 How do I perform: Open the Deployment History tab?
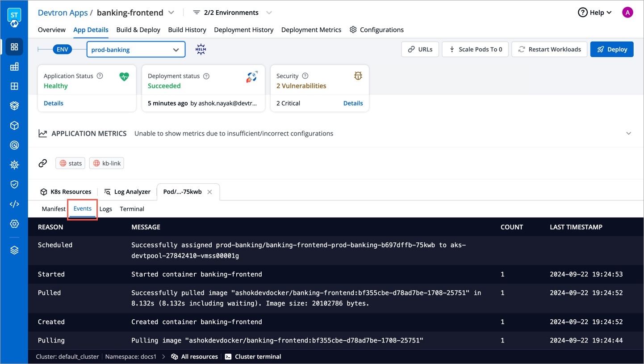(243, 30)
